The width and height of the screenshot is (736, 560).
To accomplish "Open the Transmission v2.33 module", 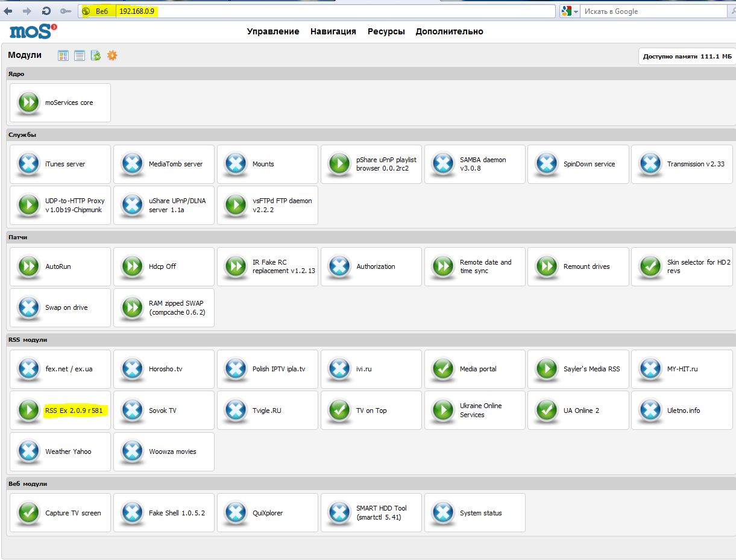I will [x=696, y=164].
